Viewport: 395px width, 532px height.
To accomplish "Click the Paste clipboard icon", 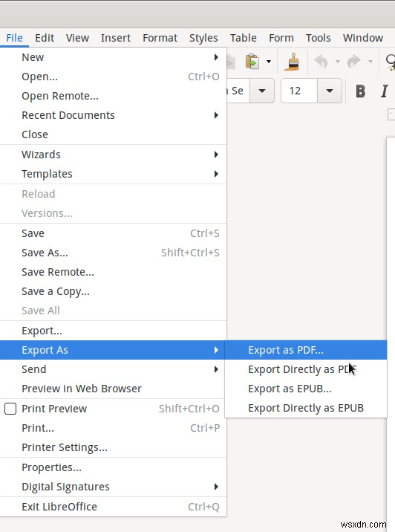I will (252, 62).
